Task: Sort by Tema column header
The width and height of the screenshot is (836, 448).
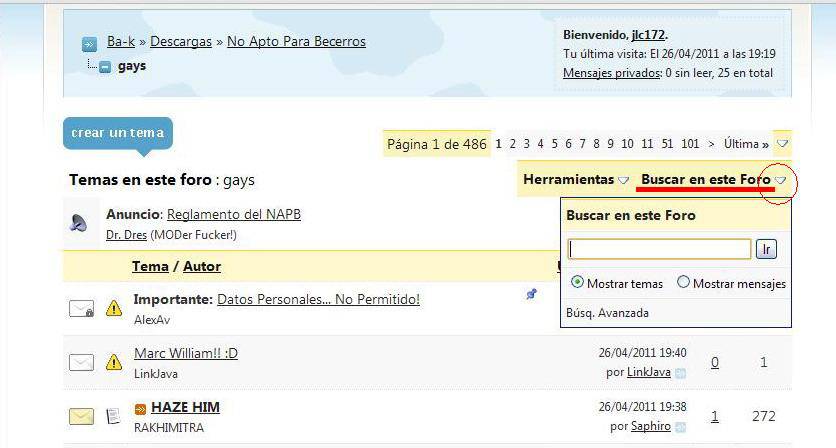Action: point(150,266)
